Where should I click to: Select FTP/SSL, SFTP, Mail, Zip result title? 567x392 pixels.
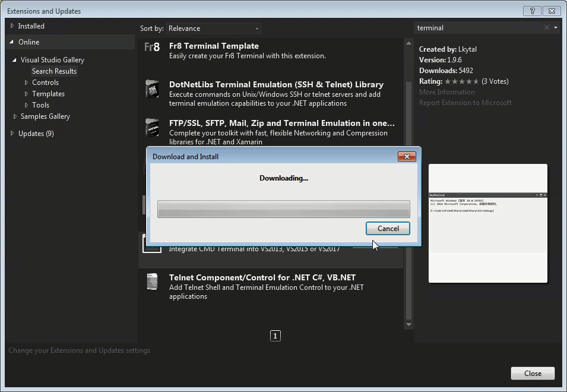coord(282,123)
